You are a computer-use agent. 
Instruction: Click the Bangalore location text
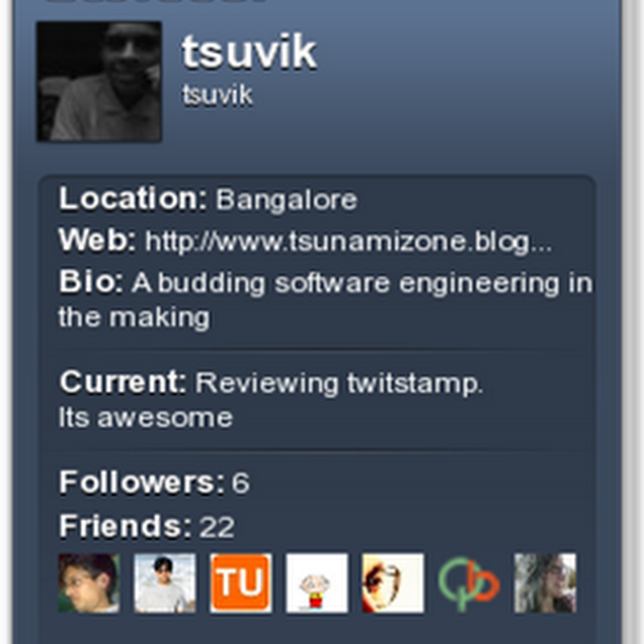tap(287, 200)
